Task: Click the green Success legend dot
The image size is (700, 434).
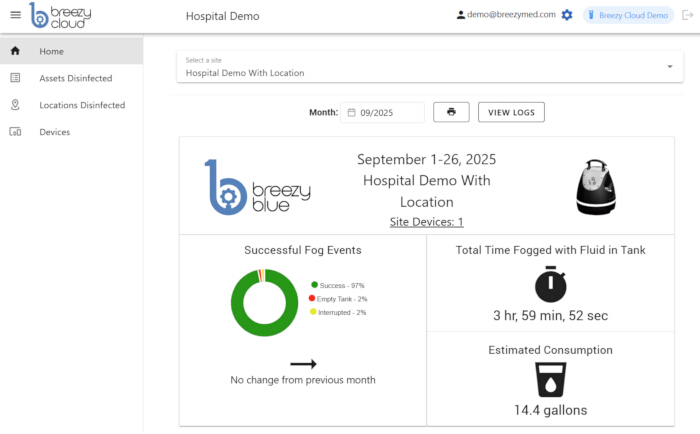Action: click(x=314, y=284)
